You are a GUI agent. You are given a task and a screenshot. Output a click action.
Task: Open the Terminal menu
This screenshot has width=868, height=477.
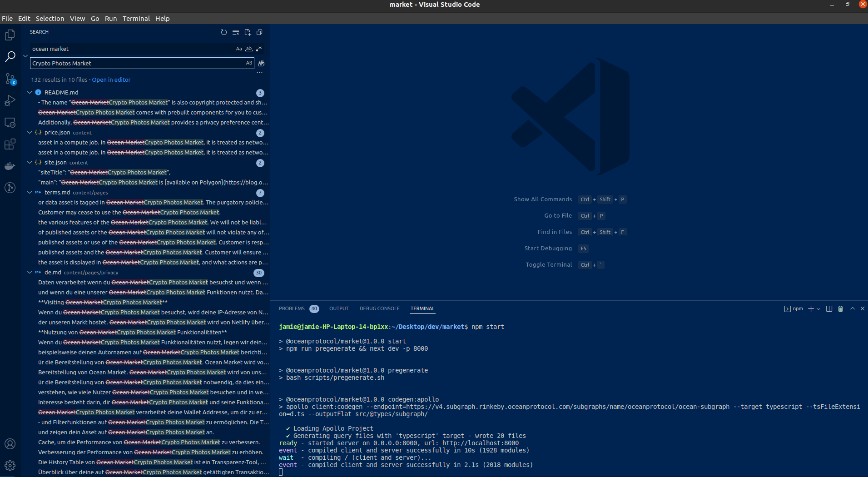point(136,19)
